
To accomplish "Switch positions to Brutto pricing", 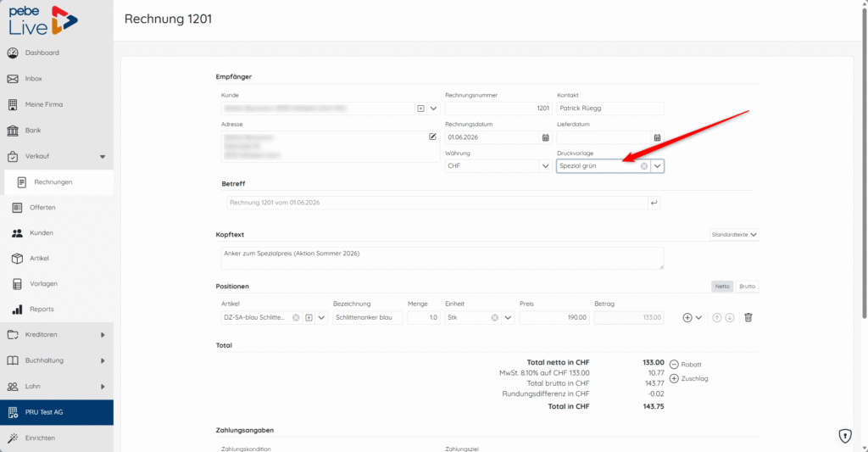I will 747,287.
